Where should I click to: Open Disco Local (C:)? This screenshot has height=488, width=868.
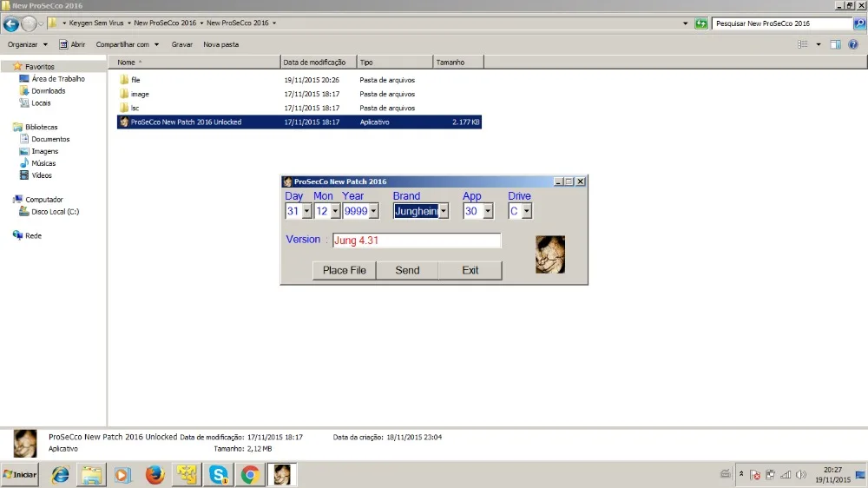coord(55,212)
